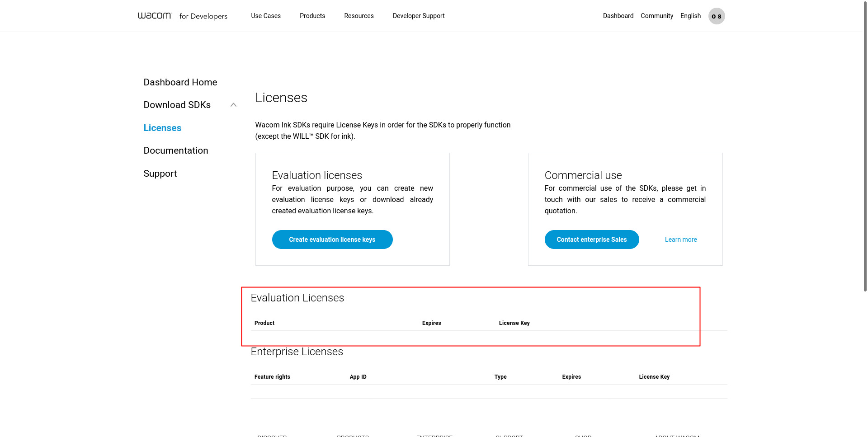Open the Resources navigation menu
868x437 pixels.
click(359, 16)
